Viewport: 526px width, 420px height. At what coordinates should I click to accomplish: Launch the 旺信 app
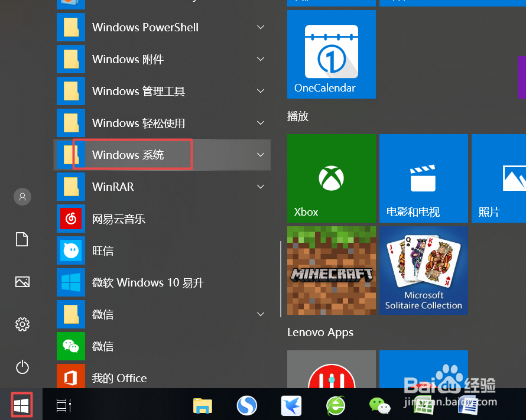tap(103, 250)
